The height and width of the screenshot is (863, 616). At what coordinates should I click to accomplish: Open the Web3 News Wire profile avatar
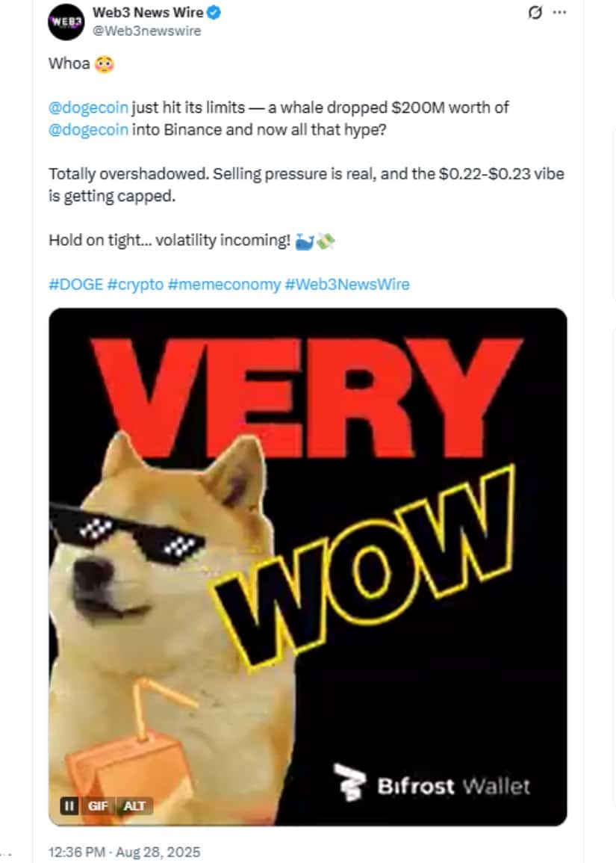coord(66,22)
